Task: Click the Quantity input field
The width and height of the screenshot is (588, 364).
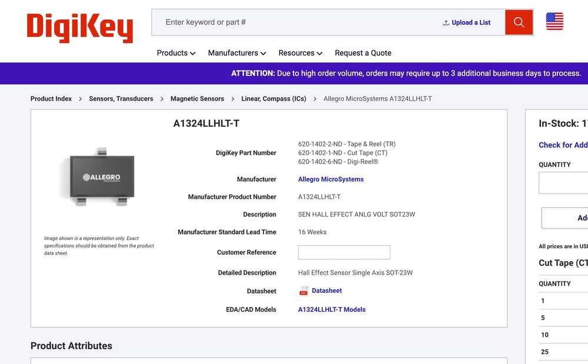Action: click(563, 182)
